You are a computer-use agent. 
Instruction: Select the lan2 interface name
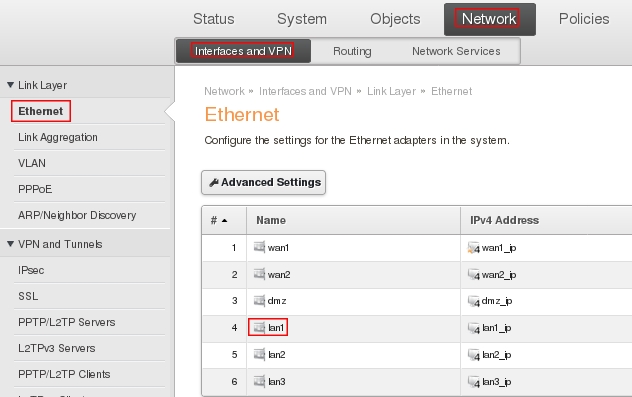point(276,355)
